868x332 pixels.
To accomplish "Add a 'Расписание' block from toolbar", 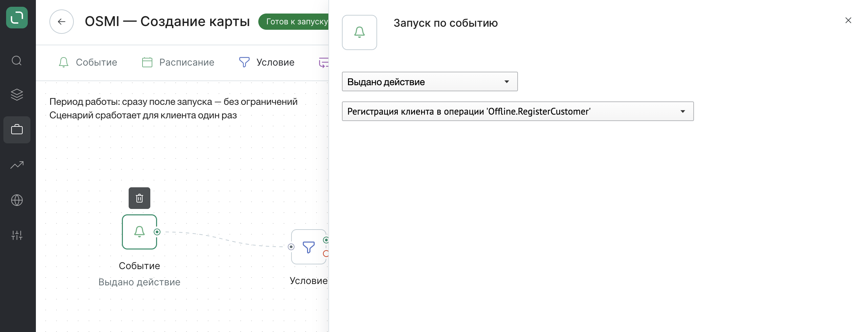I will click(178, 62).
